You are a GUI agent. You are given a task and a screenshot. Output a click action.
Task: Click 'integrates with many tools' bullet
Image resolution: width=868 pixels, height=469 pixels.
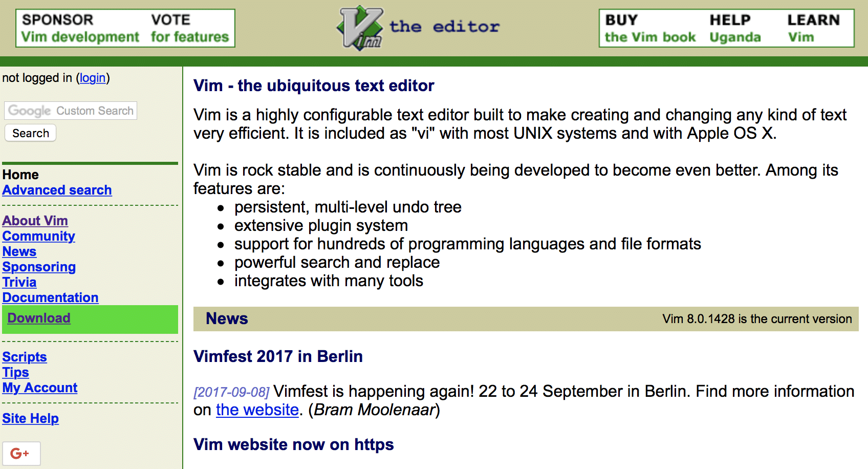(329, 281)
